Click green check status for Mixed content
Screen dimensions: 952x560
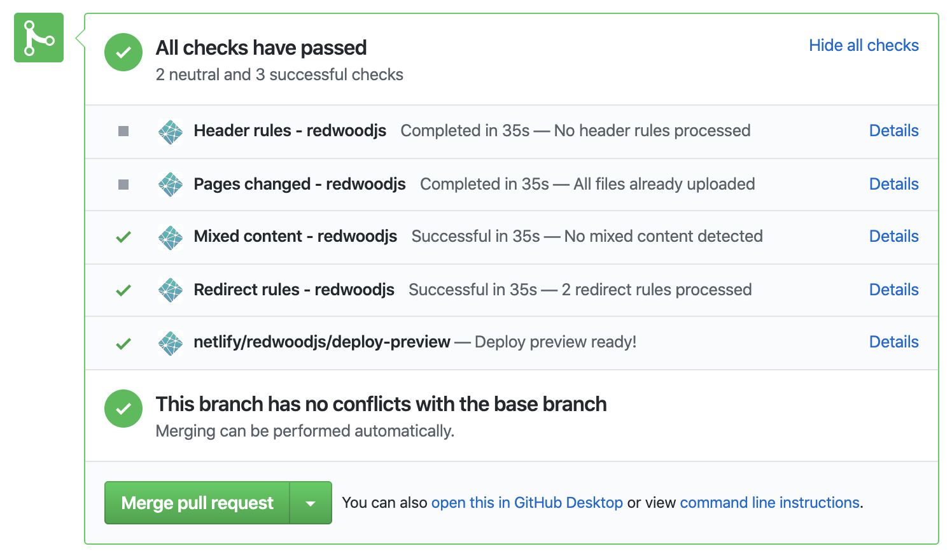pyautogui.click(x=123, y=237)
